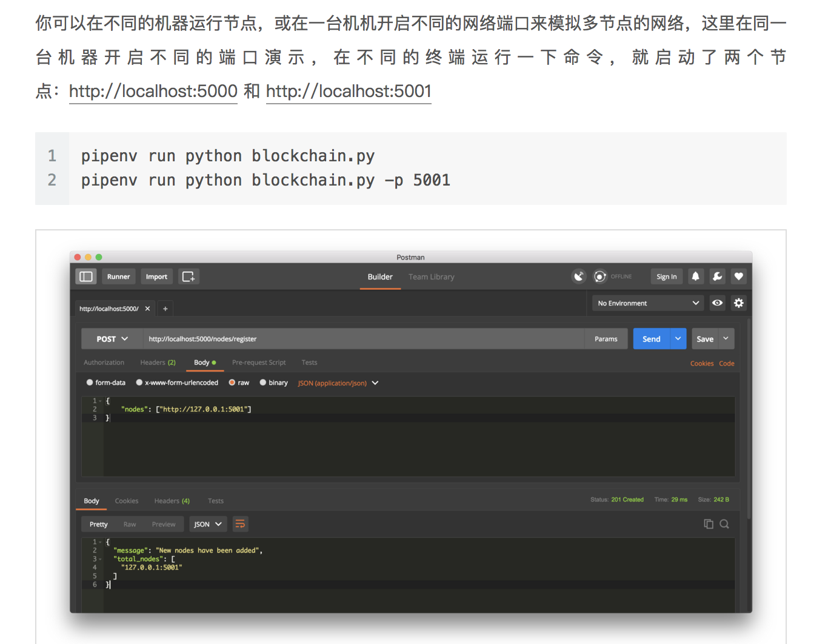Close the http://localhost:5000/ request tab
The width and height of the screenshot is (828, 644).
click(147, 309)
